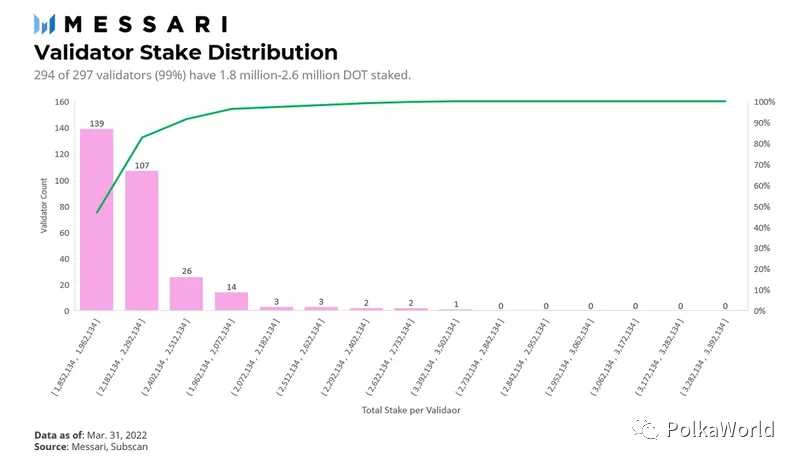Click the Data as of Mar. 31, 2022 text
The height and width of the screenshot is (462, 800).
(90, 435)
